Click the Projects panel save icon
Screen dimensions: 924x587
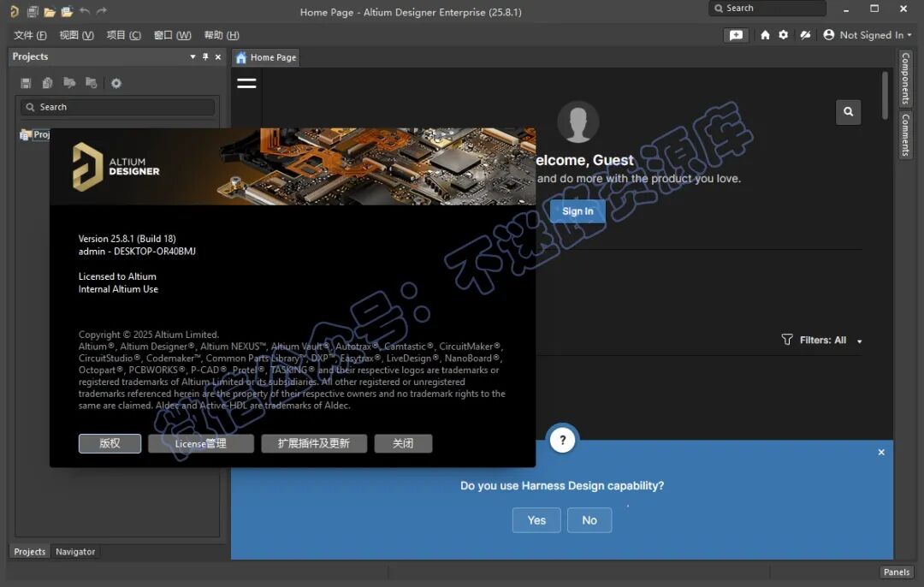26,83
